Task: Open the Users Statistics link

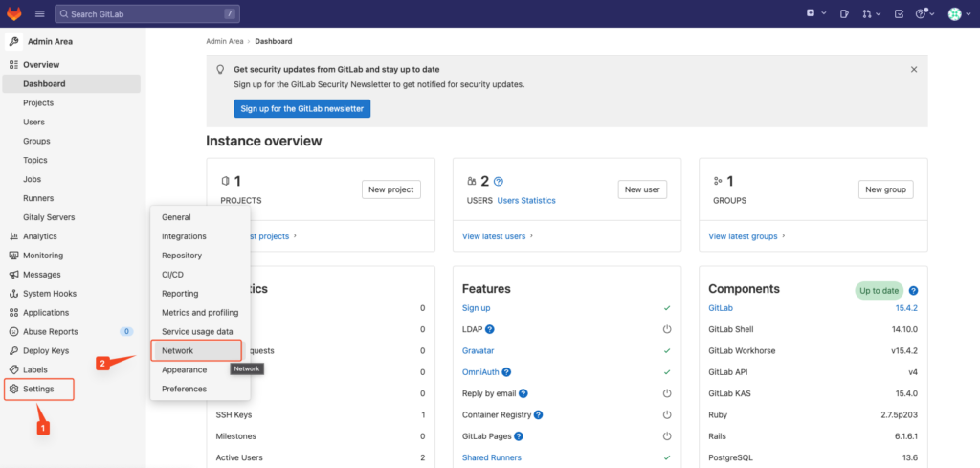Action: [x=526, y=201]
